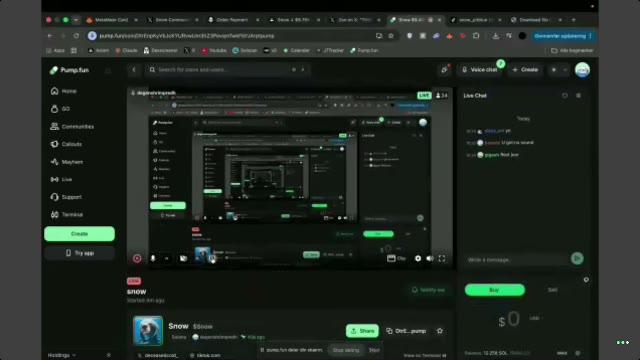Open the Solscan bookmark
Screen dimensions: 640x360
coord(245,51)
